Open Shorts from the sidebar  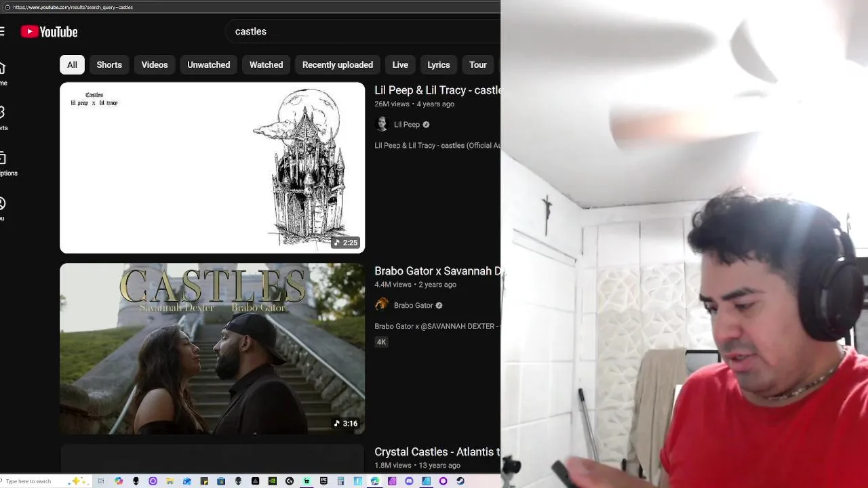3,118
